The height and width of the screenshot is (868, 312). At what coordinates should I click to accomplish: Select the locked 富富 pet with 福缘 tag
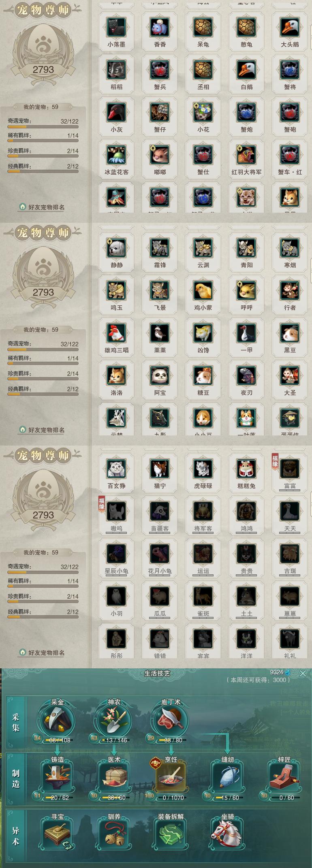click(x=290, y=469)
